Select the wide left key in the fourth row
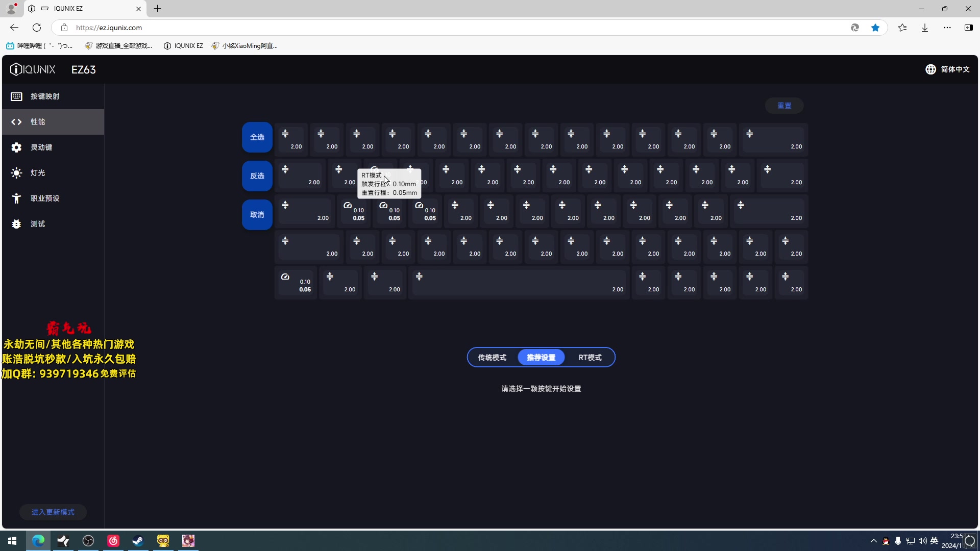This screenshot has height=551, width=980. pyautogui.click(x=309, y=247)
